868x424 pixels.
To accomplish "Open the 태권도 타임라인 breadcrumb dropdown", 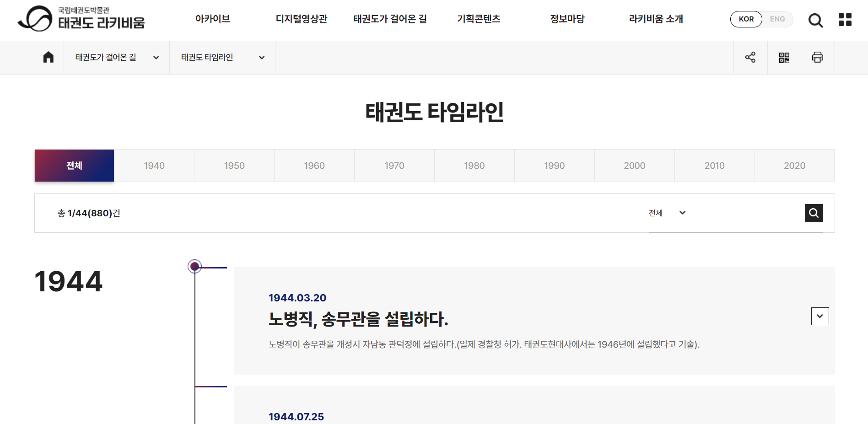I will pyautogui.click(x=222, y=58).
